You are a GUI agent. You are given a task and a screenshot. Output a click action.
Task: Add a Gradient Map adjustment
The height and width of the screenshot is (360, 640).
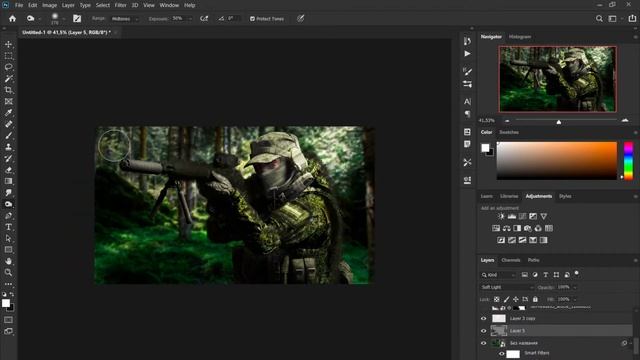[543, 240]
